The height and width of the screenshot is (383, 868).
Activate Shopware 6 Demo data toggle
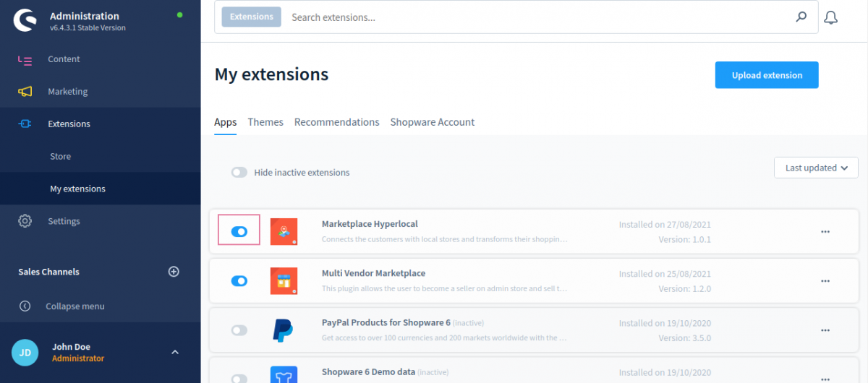(239, 378)
